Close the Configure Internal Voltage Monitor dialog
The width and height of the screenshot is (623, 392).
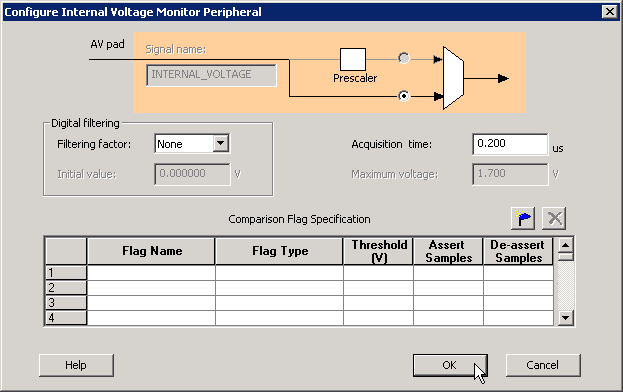pos(609,12)
